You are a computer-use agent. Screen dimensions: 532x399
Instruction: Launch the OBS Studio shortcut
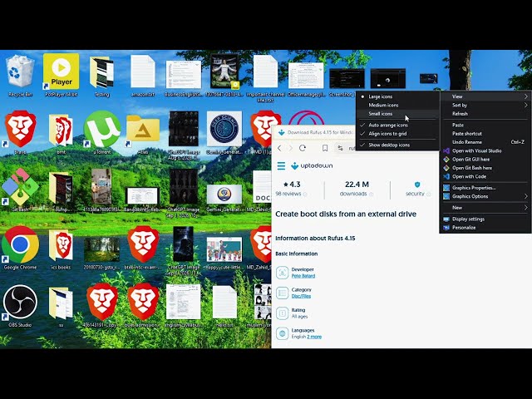coord(20,306)
